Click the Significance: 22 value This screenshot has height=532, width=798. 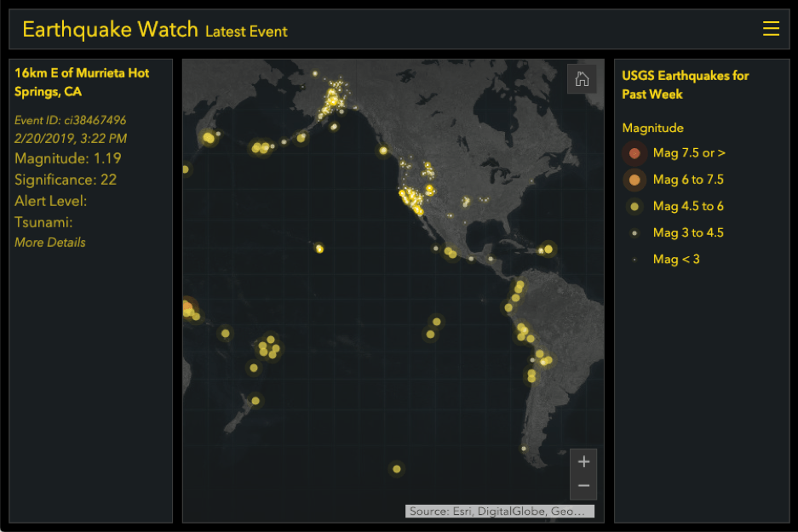tap(65, 180)
